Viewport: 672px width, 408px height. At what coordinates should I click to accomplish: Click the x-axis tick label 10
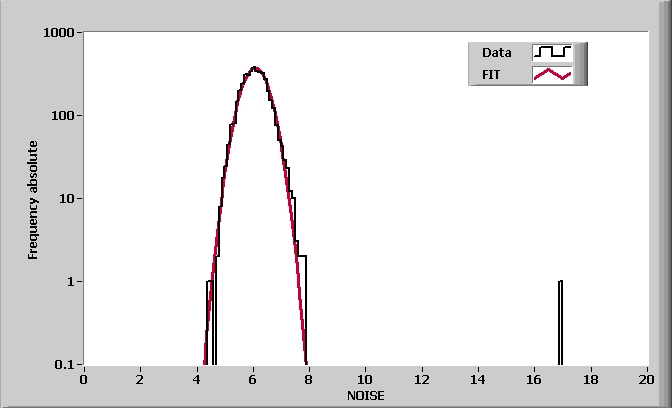[365, 379]
